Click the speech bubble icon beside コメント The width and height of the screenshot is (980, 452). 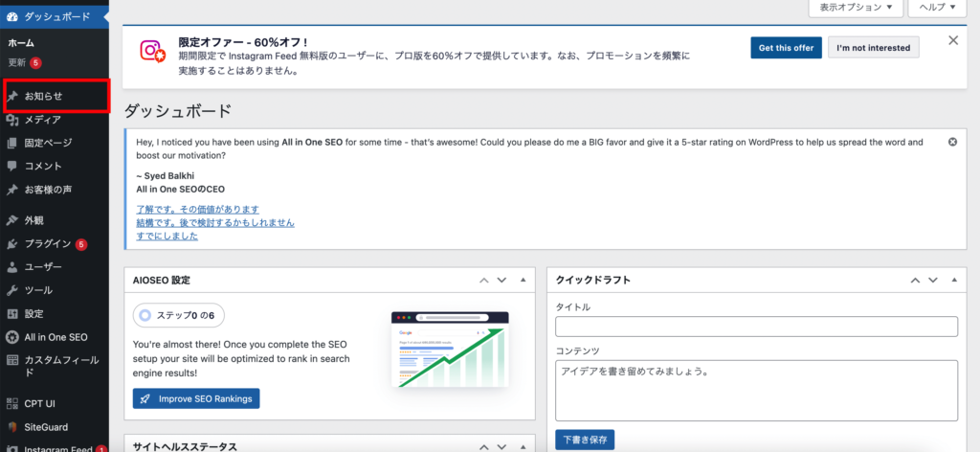11,167
